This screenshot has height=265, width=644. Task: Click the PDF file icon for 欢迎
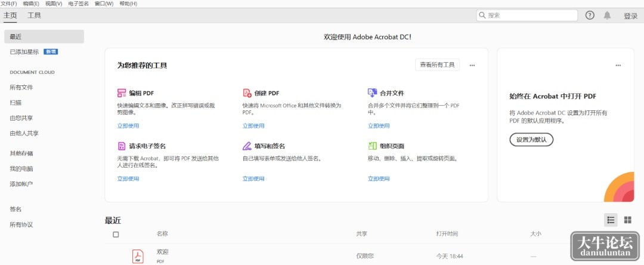point(138,256)
